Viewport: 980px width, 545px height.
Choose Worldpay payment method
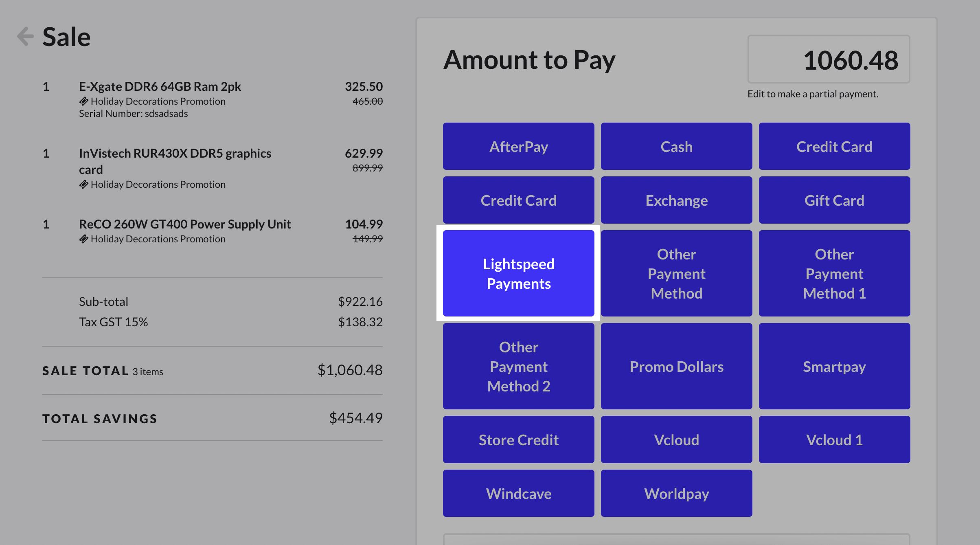(x=676, y=493)
